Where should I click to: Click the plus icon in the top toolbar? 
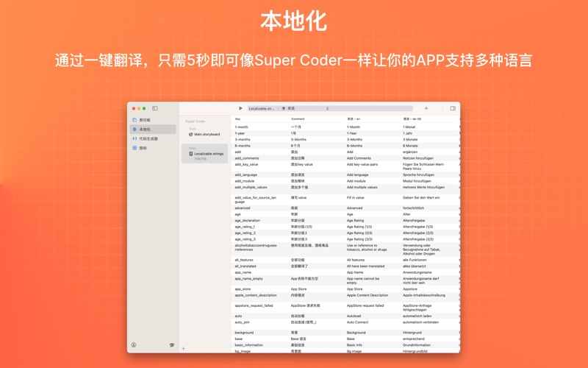click(426, 108)
